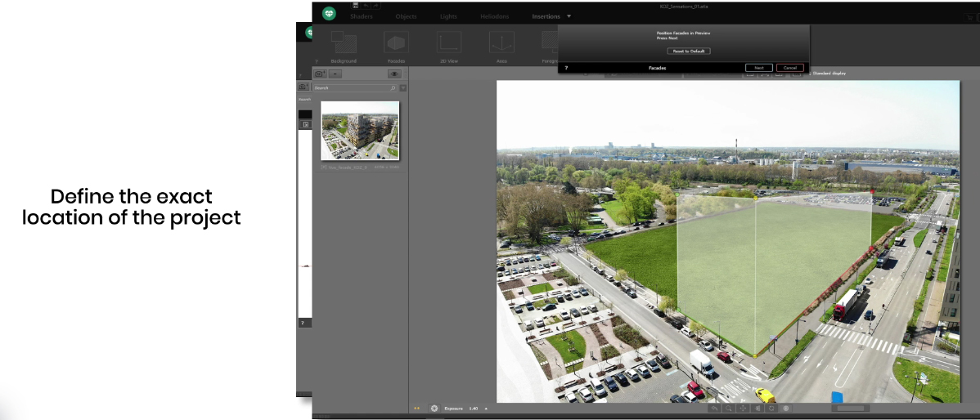Click the two yellow dots indicator

[x=417, y=409]
